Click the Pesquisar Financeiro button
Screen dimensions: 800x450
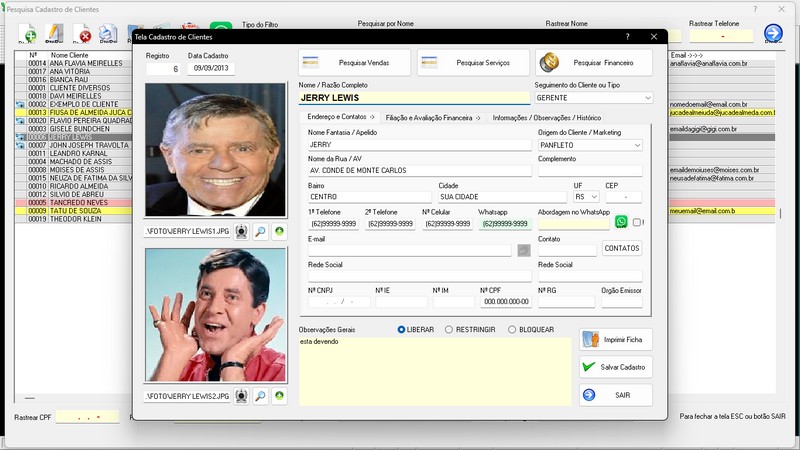point(593,63)
